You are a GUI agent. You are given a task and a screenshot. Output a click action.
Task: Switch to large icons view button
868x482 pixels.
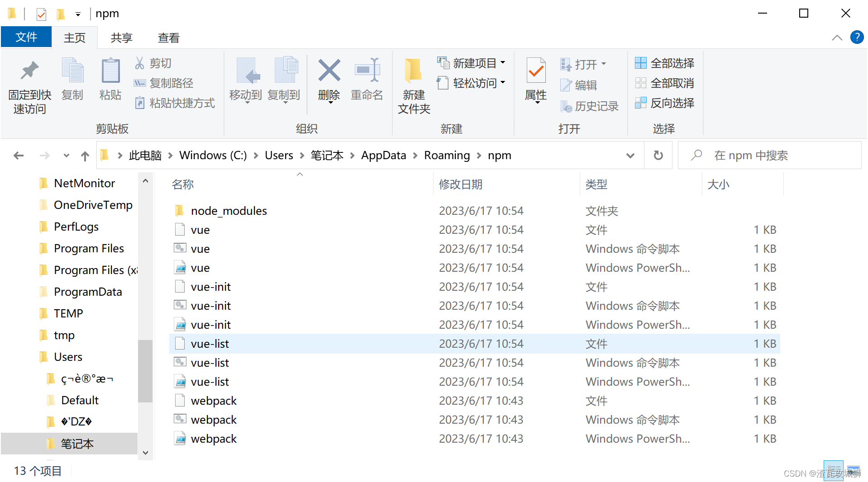pyautogui.click(x=853, y=471)
